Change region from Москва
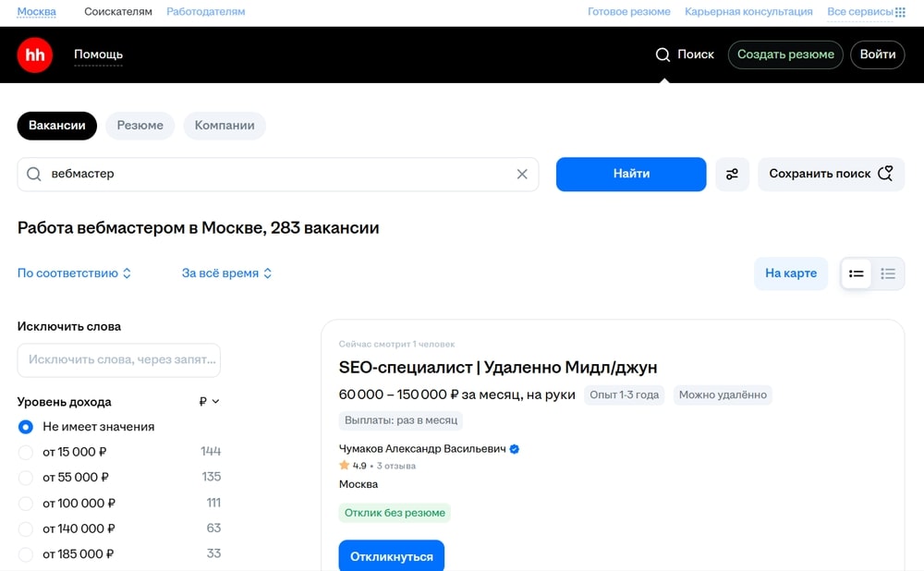 click(37, 12)
